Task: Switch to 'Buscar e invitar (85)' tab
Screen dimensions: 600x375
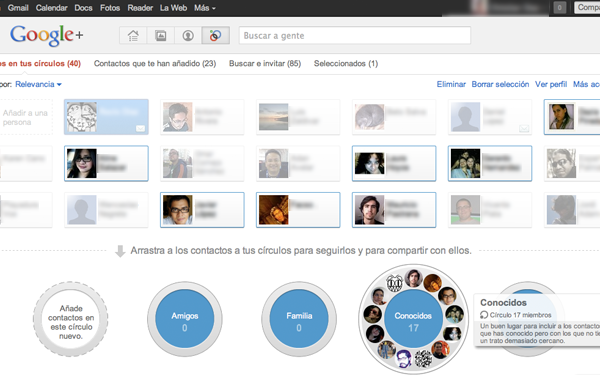Action: 265,64
